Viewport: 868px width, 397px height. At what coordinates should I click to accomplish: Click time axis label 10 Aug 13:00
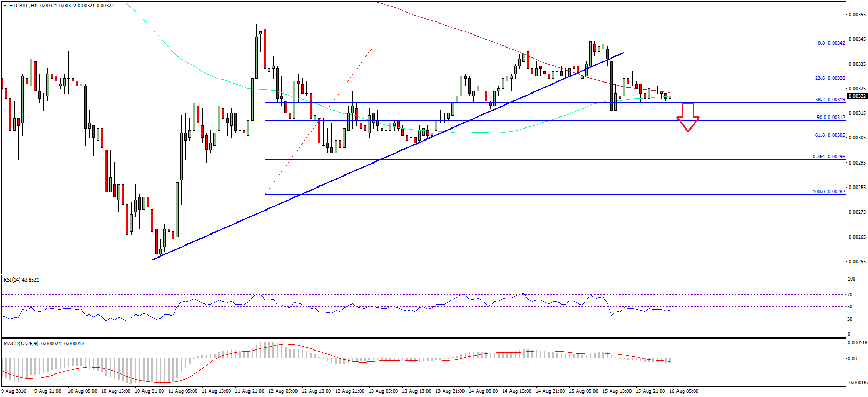click(x=116, y=391)
